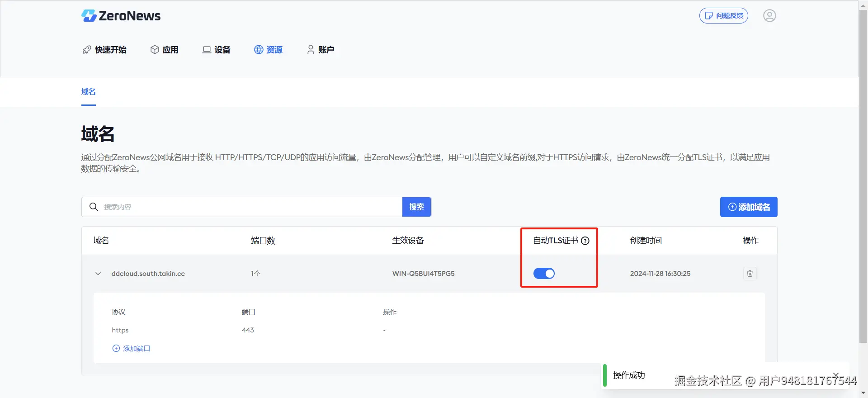Open the 资源 menu
The image size is (868, 398).
(x=269, y=50)
